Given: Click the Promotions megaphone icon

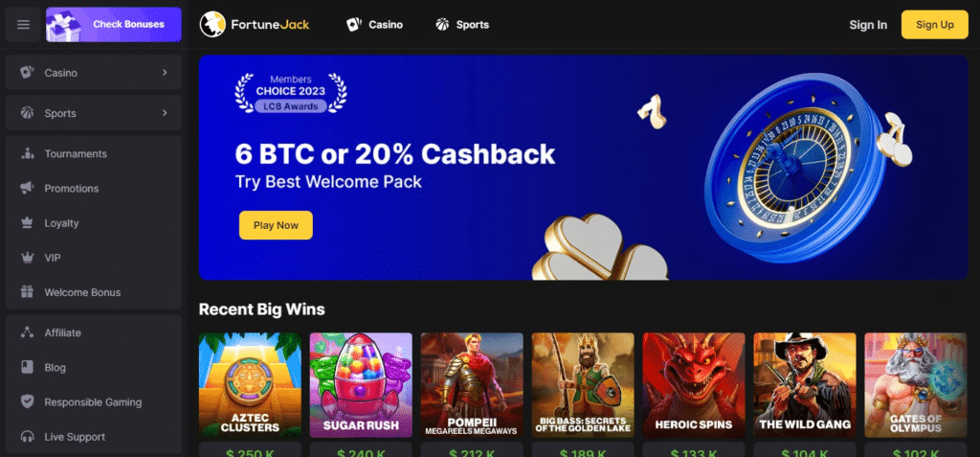Looking at the screenshot, I should point(27,188).
